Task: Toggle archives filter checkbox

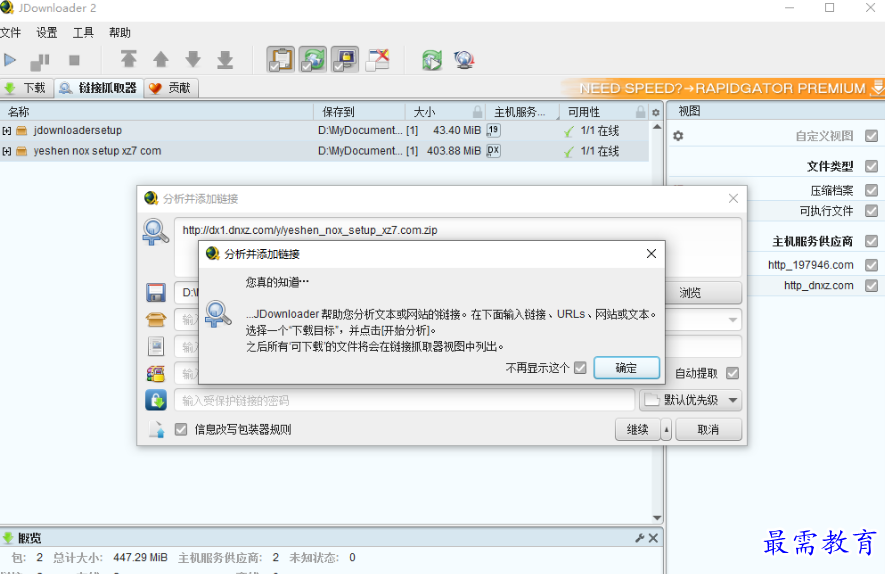Action: coord(871,190)
